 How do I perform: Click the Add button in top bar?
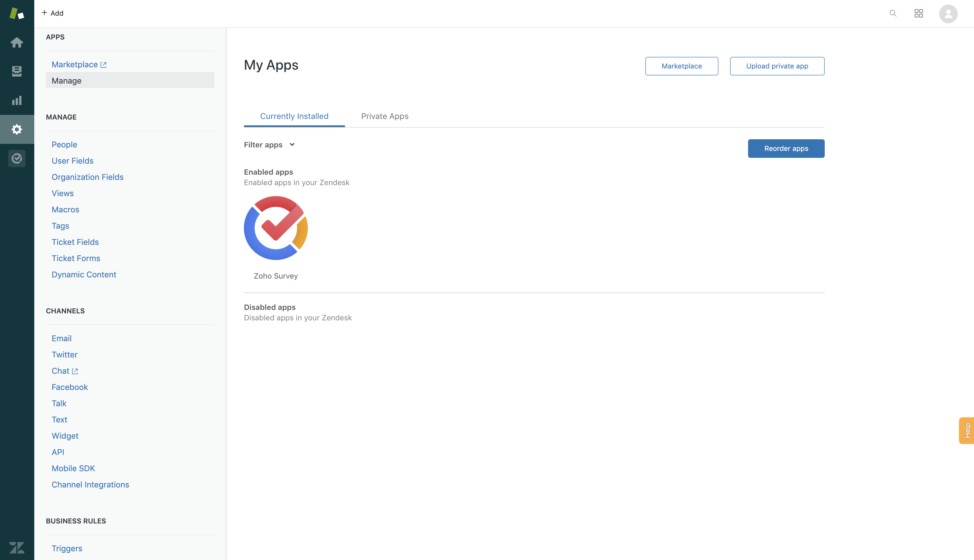point(53,13)
